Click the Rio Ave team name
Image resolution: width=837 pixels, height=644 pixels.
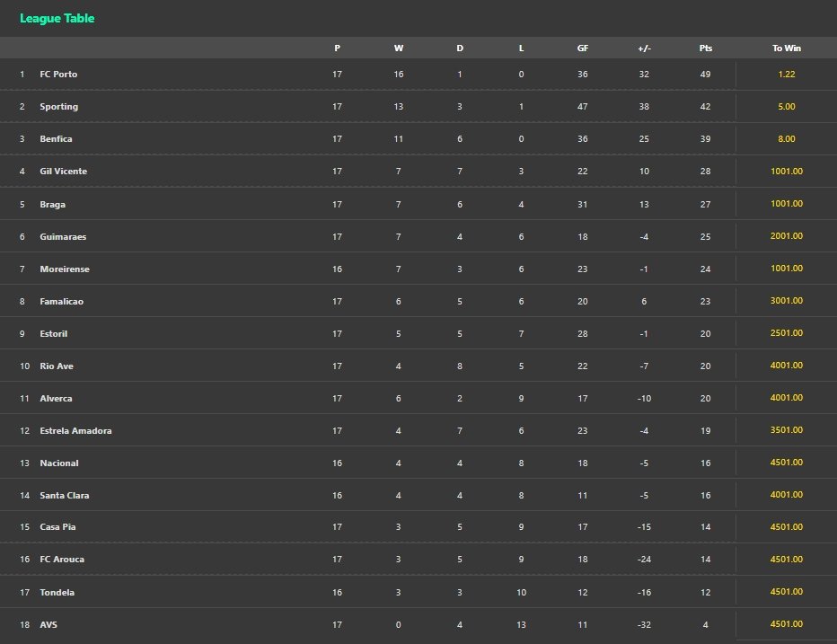[x=58, y=366]
